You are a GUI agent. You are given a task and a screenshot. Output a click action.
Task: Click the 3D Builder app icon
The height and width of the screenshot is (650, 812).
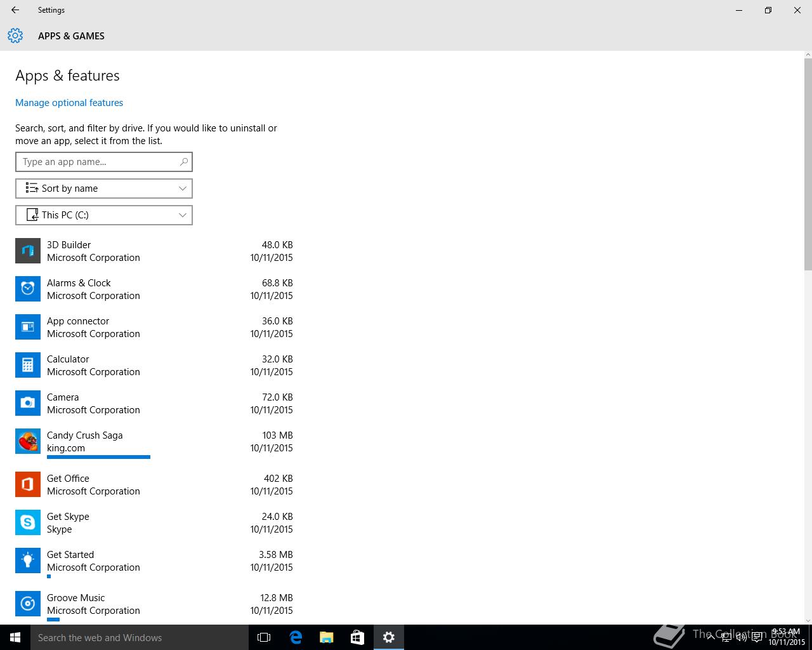click(28, 251)
